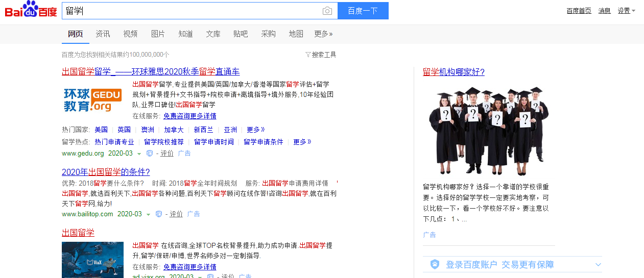
Task: Click the 保 shield badge on gedu.org result
Action: point(149,153)
